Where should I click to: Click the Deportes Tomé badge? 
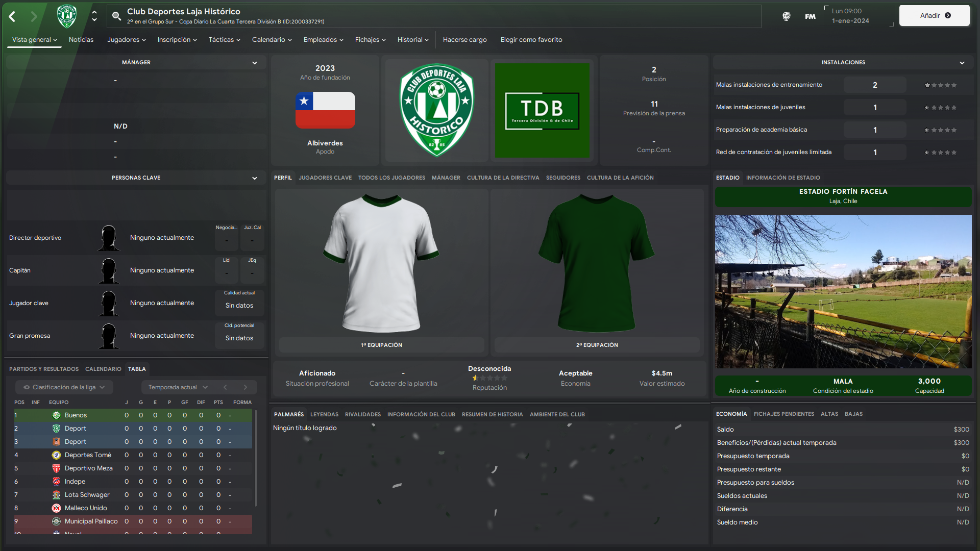(56, 455)
